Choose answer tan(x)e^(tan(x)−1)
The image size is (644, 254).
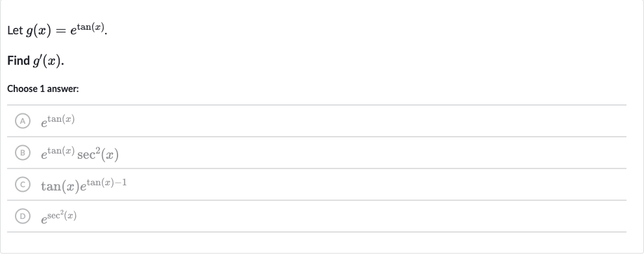click(84, 185)
